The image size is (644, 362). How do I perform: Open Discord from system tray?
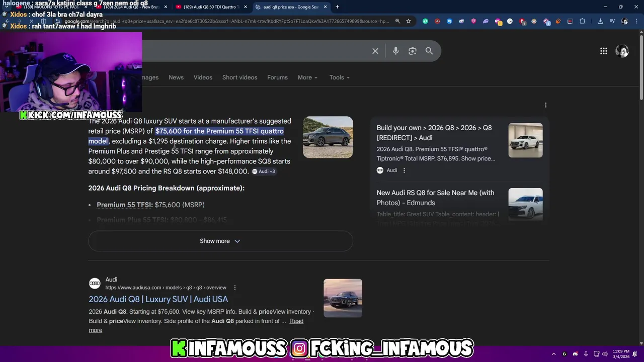pos(575,354)
